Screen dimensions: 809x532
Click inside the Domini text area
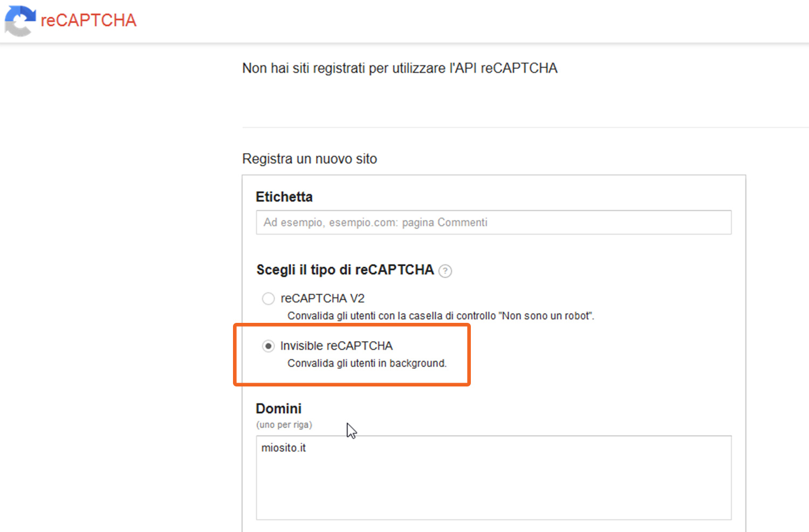(493, 478)
